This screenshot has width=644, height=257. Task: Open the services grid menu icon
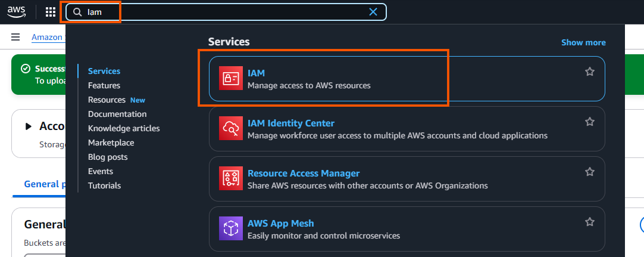(51, 12)
